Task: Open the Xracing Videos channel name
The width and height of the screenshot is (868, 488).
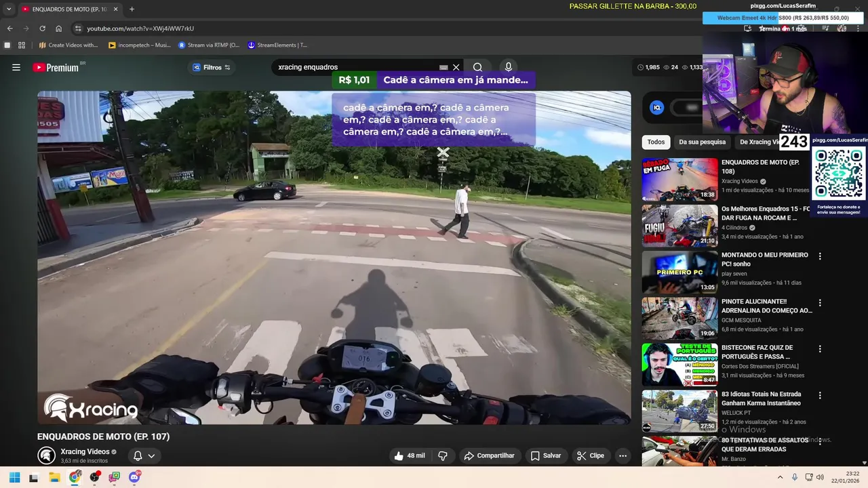Action: pos(85,451)
